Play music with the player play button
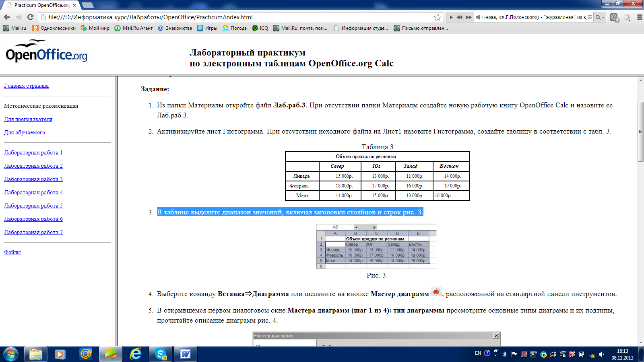 451,17
